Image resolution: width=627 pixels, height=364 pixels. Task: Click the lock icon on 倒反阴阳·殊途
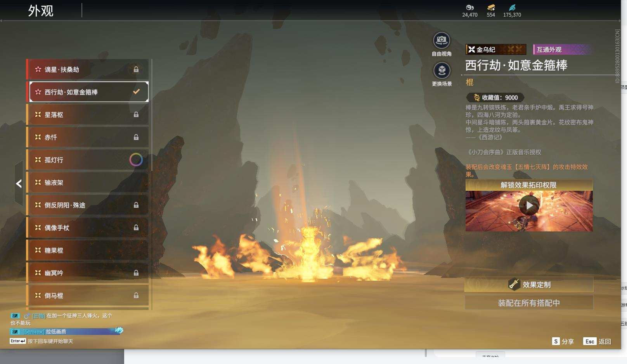pyautogui.click(x=136, y=205)
